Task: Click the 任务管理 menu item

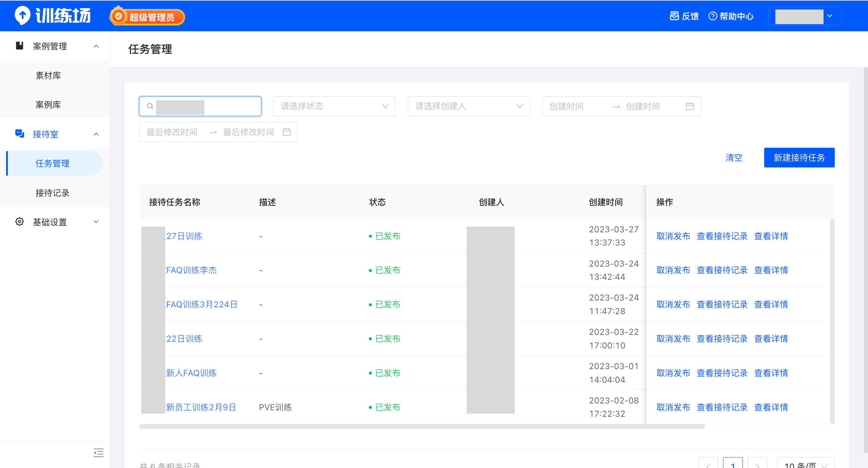Action: [x=53, y=163]
